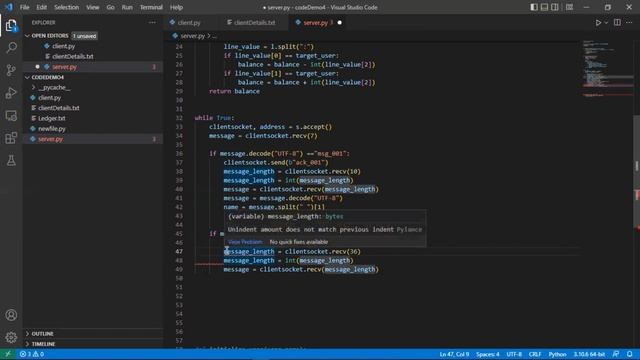Expand the __pycache__ folder

(54, 87)
